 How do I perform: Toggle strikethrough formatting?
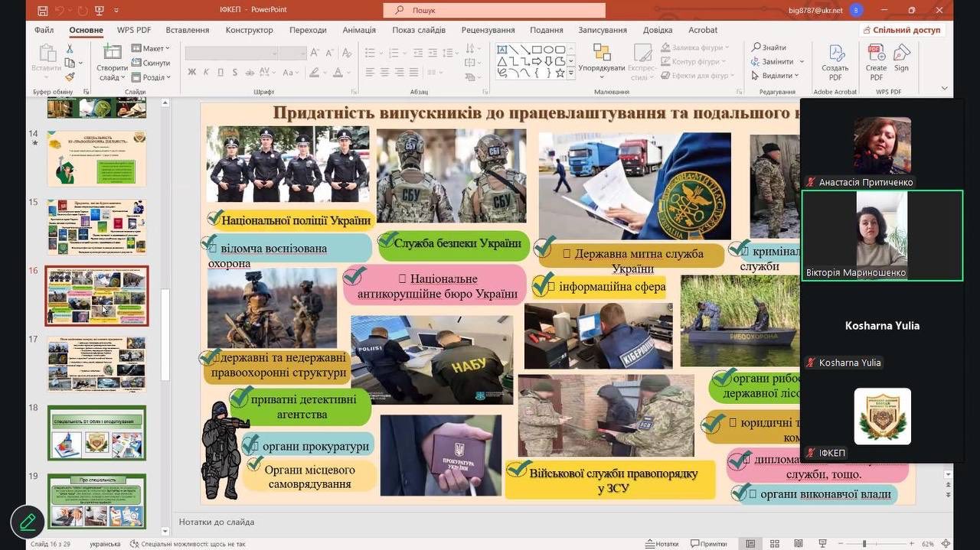[x=250, y=73]
